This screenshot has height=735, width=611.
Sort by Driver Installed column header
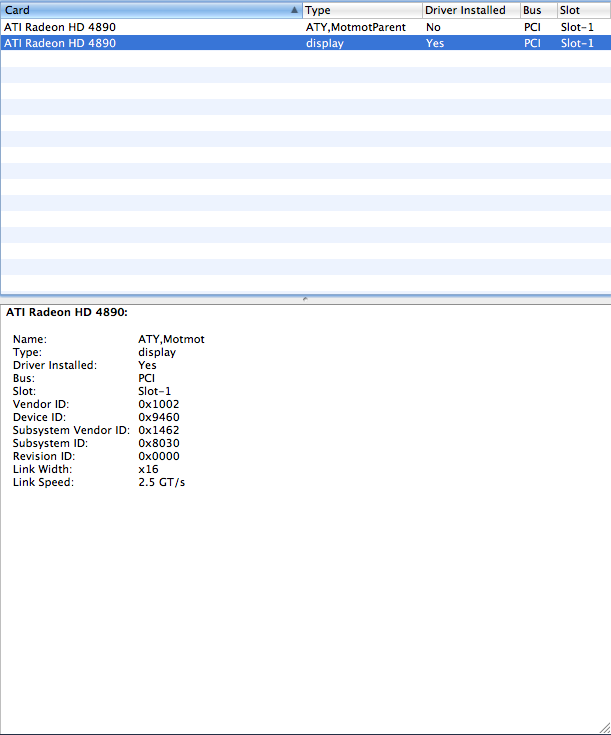click(x=471, y=10)
